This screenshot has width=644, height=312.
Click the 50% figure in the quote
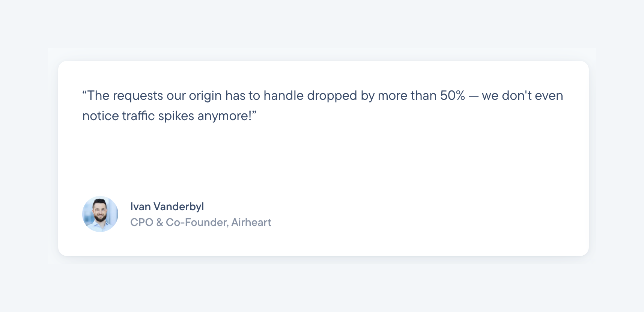(x=453, y=96)
